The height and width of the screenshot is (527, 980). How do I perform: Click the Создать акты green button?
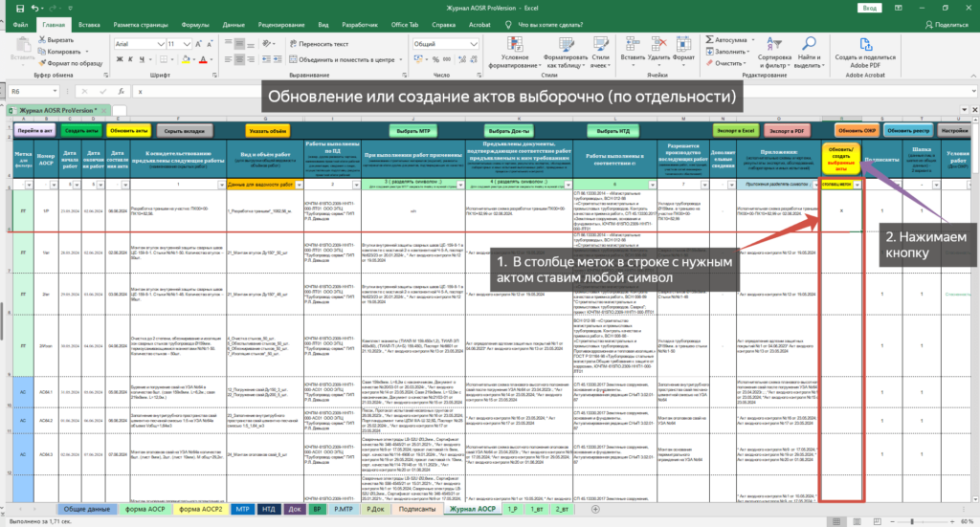pyautogui.click(x=81, y=131)
